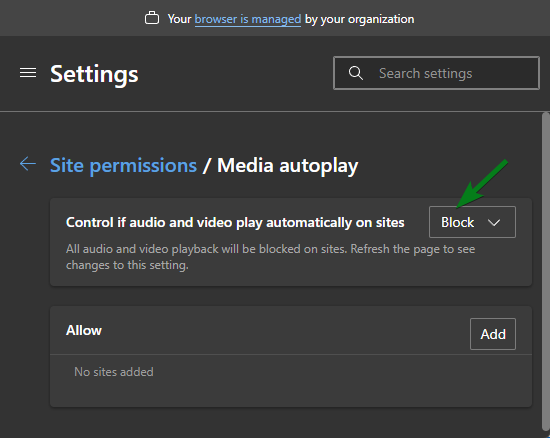Viewport: 550px width, 438px height.
Task: Click the Settings page title
Action: click(x=94, y=74)
